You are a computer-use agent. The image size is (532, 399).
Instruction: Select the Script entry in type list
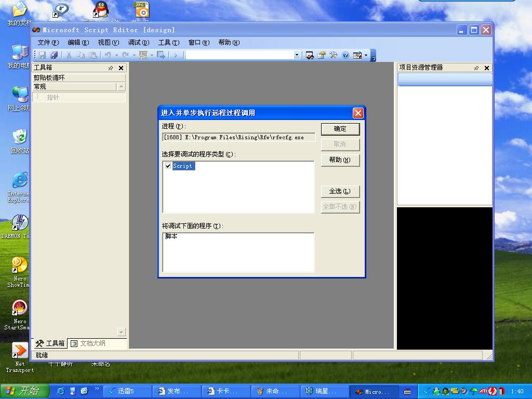[x=182, y=166]
